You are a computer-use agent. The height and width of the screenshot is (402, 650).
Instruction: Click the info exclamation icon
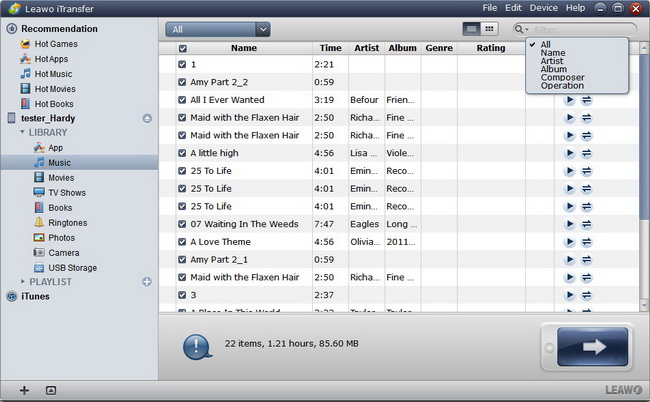coord(197,346)
